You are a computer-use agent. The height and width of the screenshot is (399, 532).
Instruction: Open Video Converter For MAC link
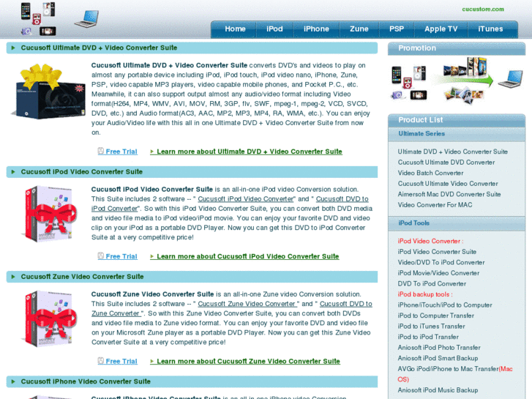[435, 205]
